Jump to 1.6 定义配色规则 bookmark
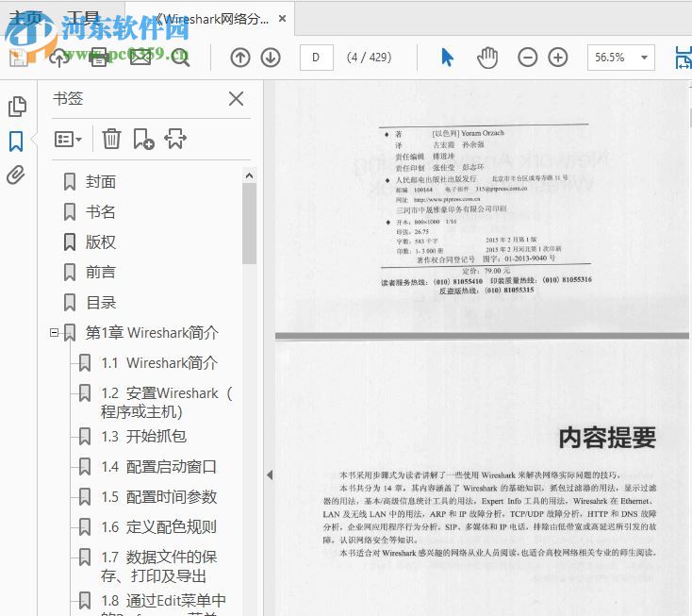The image size is (692, 616). (x=159, y=526)
